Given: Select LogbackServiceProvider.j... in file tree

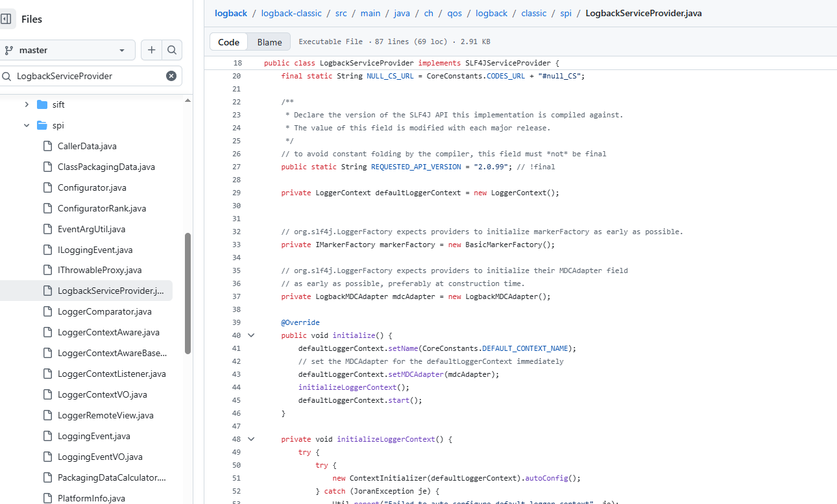Looking at the screenshot, I should coord(86,291).
